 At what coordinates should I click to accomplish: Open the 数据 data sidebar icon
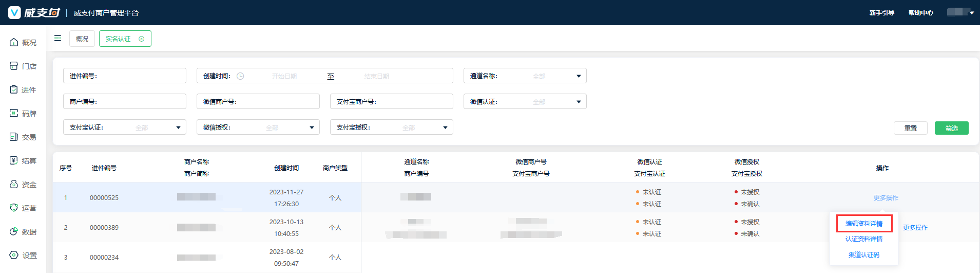pyautogui.click(x=14, y=231)
